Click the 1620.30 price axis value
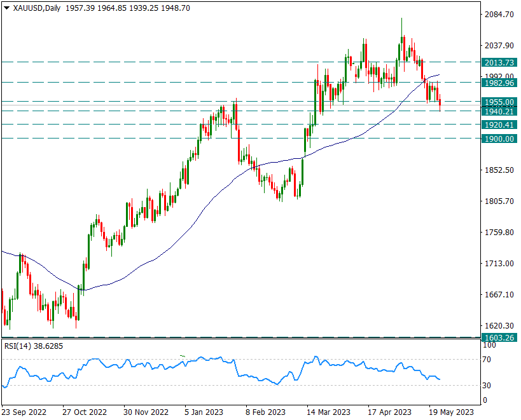The width and height of the screenshot is (521, 420). (499, 325)
